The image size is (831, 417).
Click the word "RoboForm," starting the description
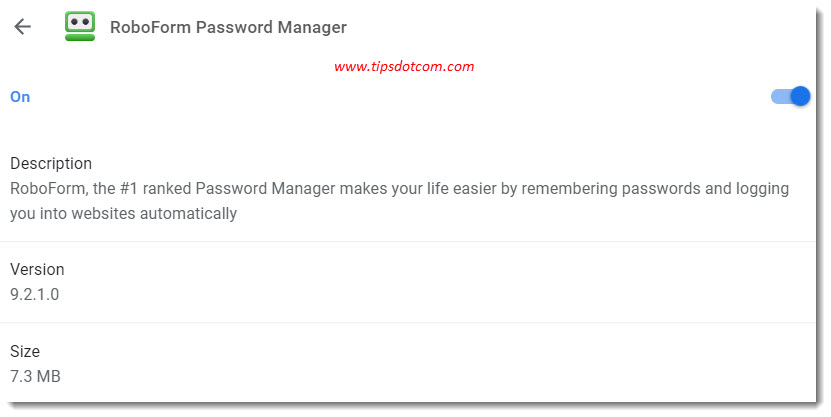(49, 189)
